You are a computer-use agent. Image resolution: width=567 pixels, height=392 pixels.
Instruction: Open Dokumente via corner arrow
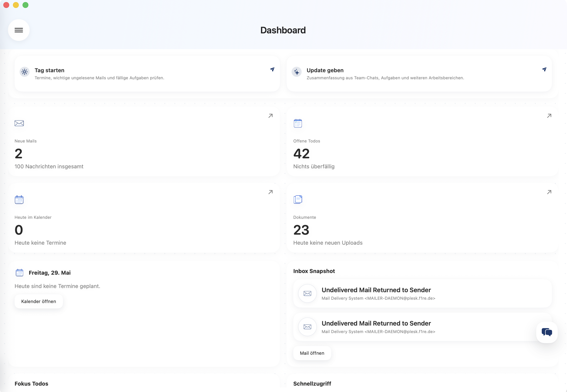click(549, 192)
